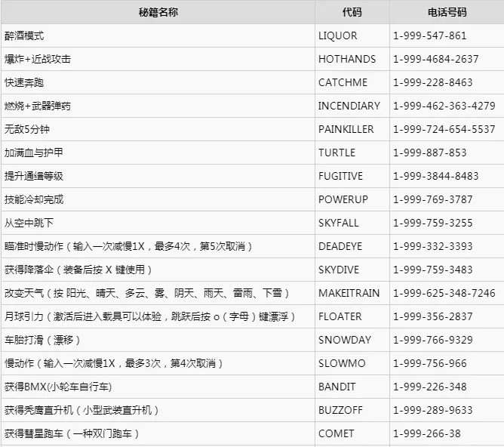Viewport: 504px width, 447px height.
Task: Select phone number 1-999-887-853
Action: 430,153
